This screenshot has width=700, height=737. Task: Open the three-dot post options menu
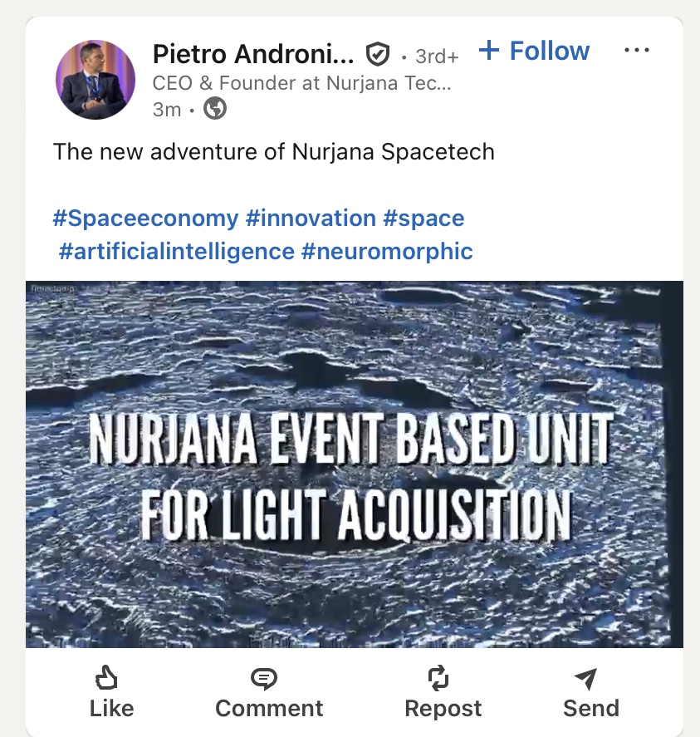coord(636,51)
